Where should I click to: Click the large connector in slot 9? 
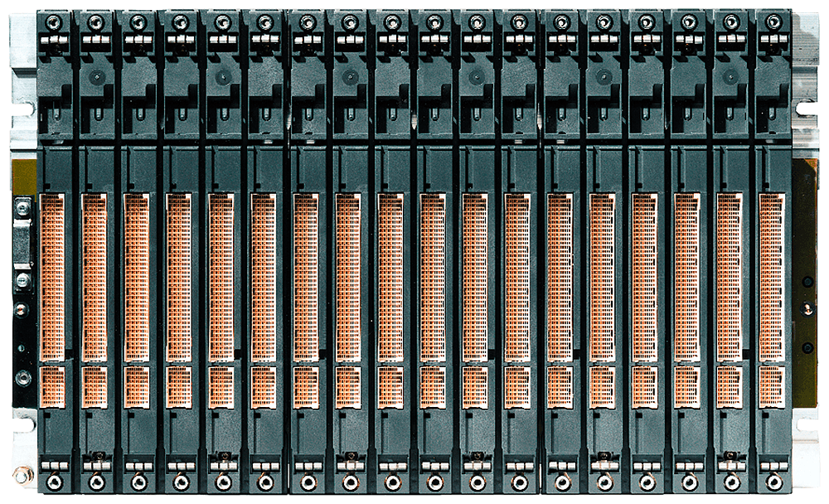coord(390,278)
